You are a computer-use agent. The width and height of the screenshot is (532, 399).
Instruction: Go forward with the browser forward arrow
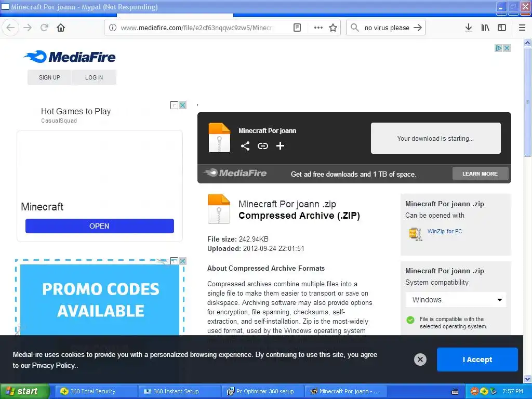click(x=28, y=28)
